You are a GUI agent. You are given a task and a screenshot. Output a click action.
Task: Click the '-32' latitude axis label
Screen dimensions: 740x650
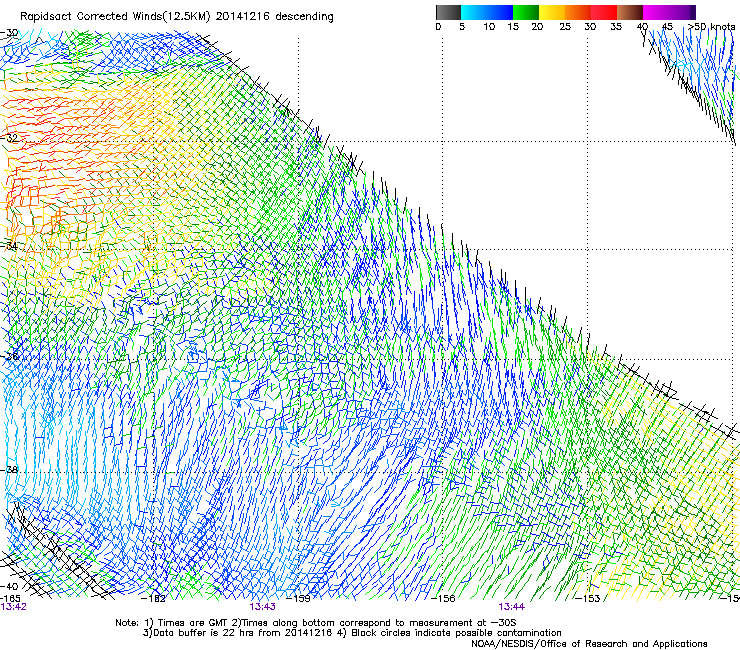tap(9, 138)
